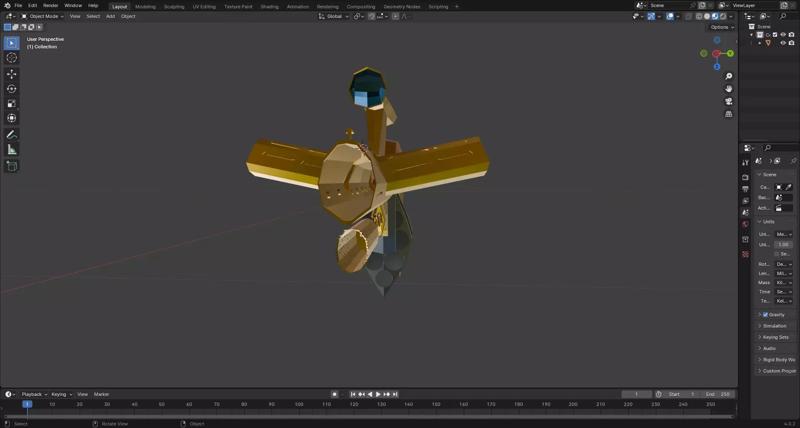This screenshot has height=428, width=800.
Task: Disable mesh object in renders camera icon
Action: [x=791, y=43]
